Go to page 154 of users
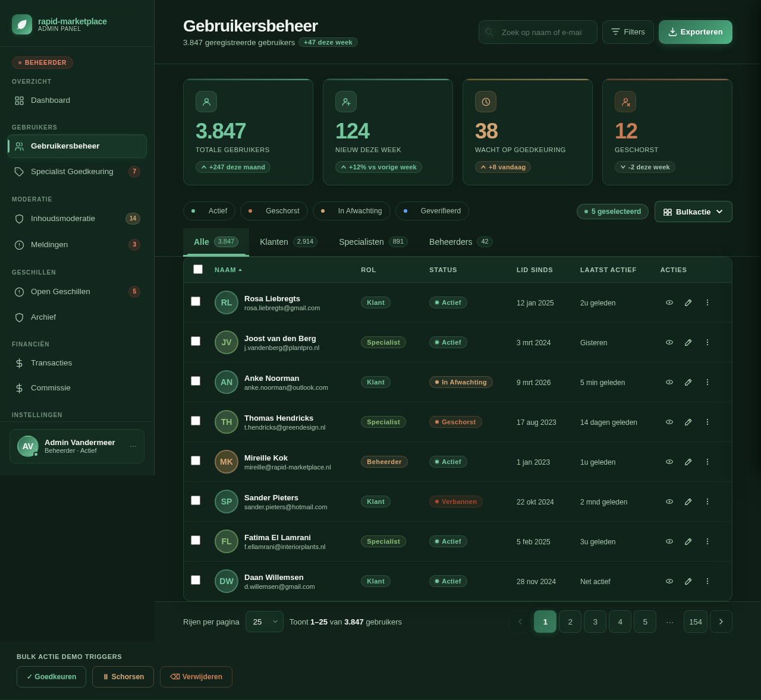The height and width of the screenshot is (700, 761). pos(695,622)
